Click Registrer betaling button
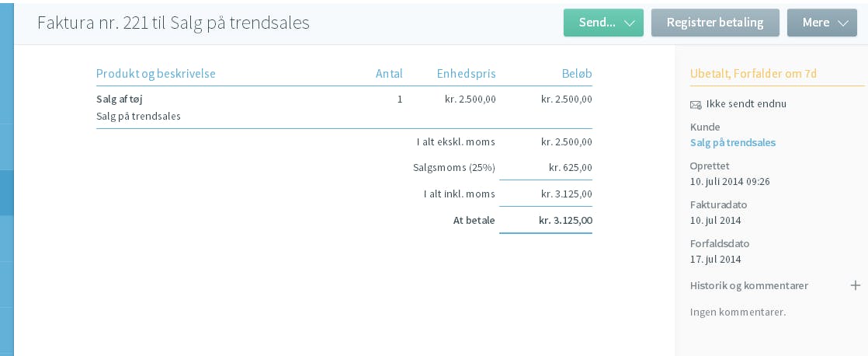 pos(715,23)
